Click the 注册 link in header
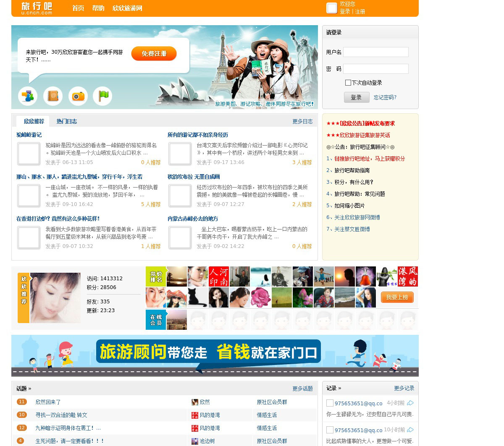The width and height of the screenshot is (504, 446). [360, 12]
